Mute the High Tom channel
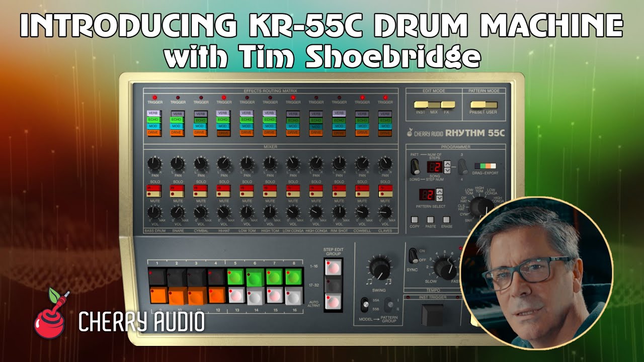644x362 pixels. point(270,194)
